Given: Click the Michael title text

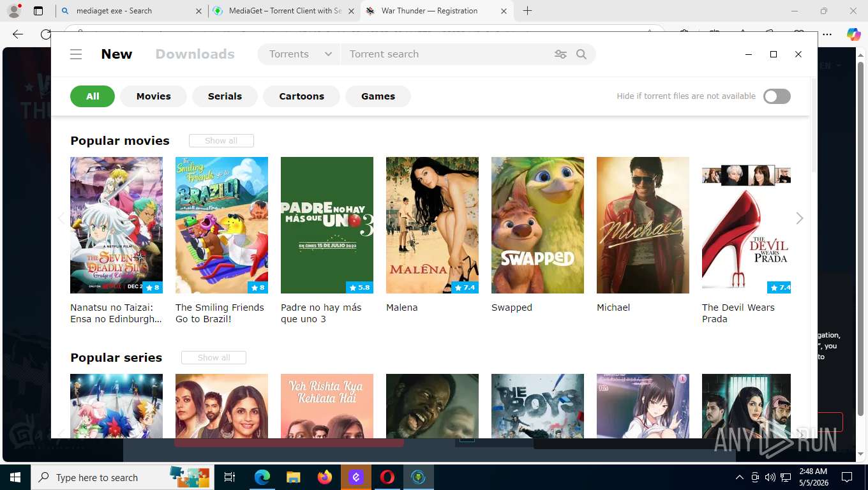Looking at the screenshot, I should pos(613,308).
